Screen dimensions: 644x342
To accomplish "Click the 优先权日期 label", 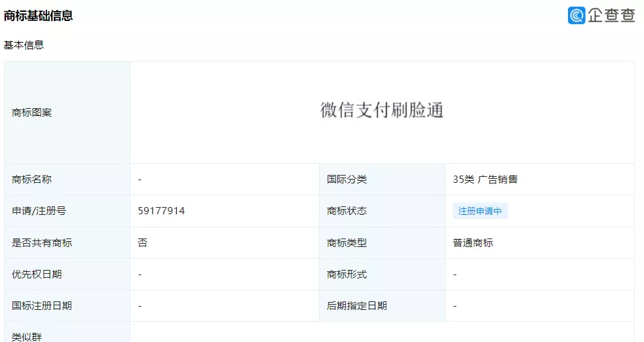I will (37, 275).
